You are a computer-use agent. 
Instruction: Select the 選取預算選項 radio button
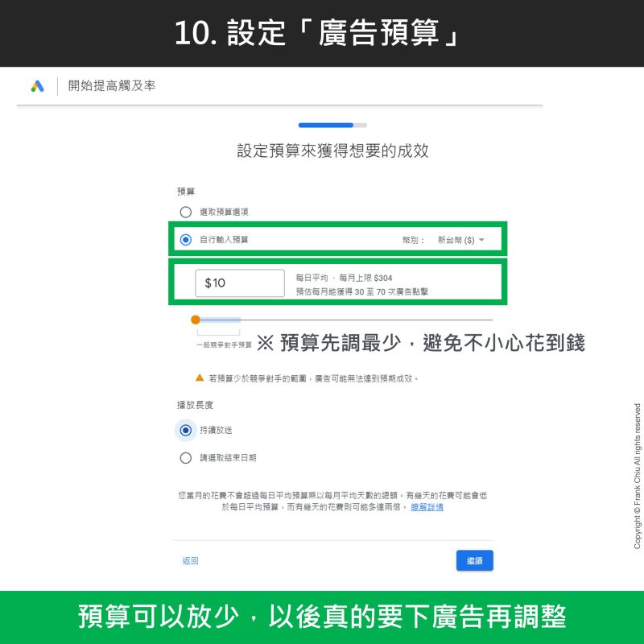[186, 212]
